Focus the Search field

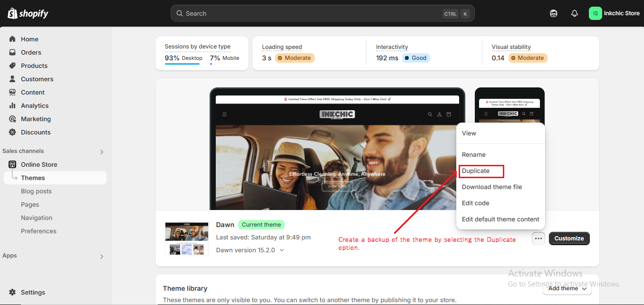[x=322, y=13]
